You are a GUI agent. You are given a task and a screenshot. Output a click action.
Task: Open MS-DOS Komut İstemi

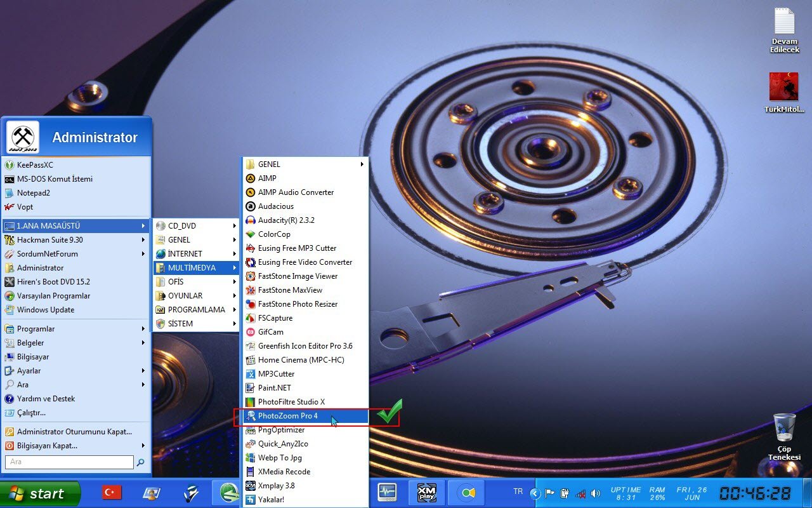(x=76, y=179)
